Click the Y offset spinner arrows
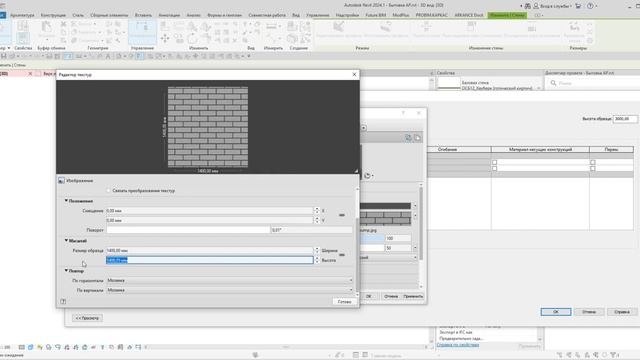Viewport: 640px width, 360px height. coord(316,220)
